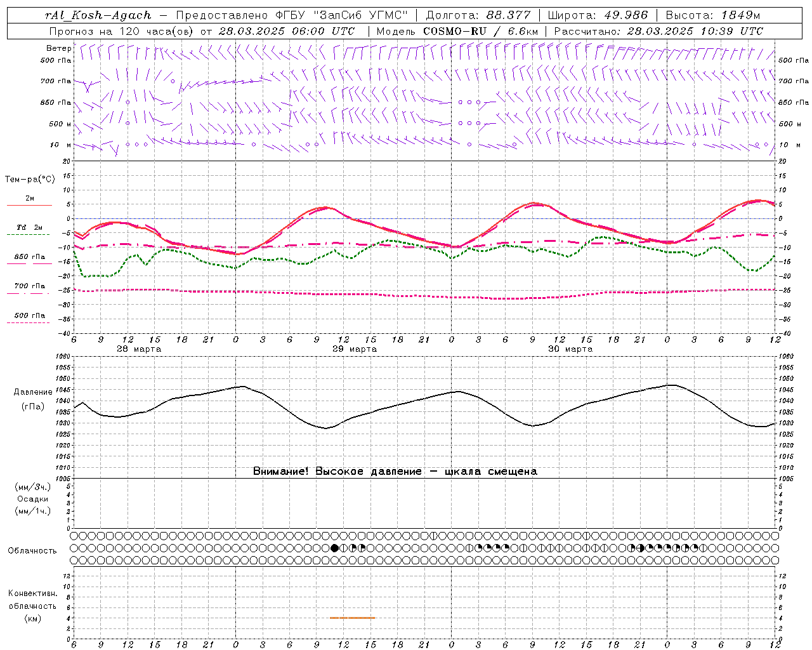The image size is (812, 650).
Task: Click the Давление panel title
Action: tap(33, 392)
